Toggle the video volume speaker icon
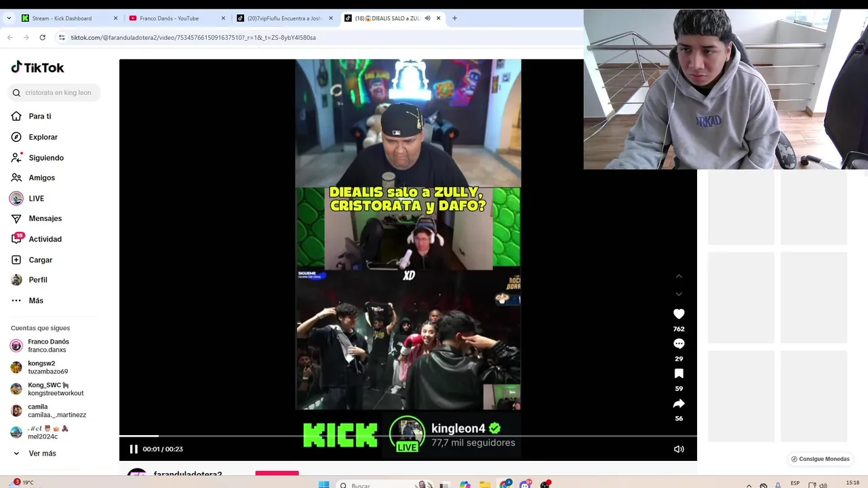This screenshot has height=488, width=868. (x=679, y=449)
